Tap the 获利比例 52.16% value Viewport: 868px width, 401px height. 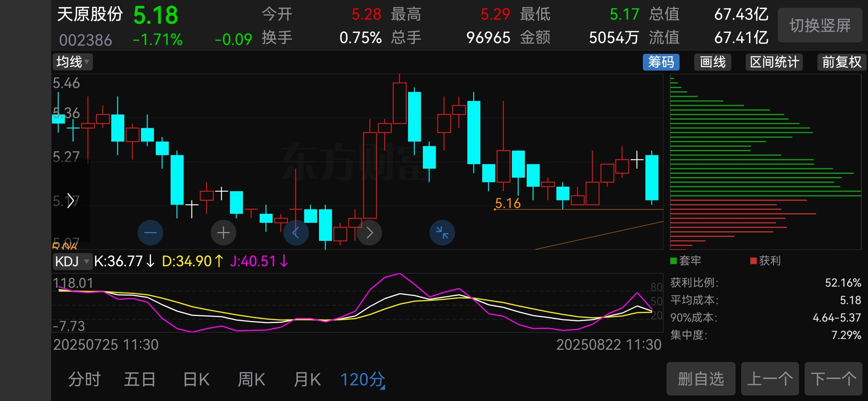point(843,283)
